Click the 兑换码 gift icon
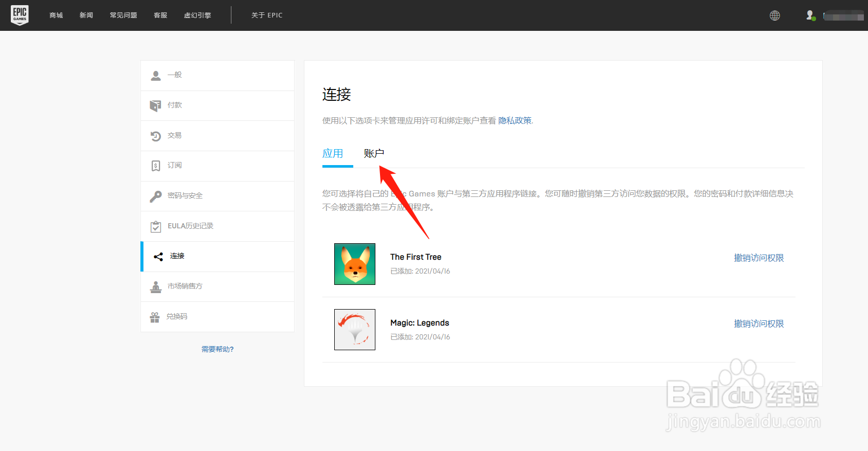868x451 pixels. click(x=155, y=317)
